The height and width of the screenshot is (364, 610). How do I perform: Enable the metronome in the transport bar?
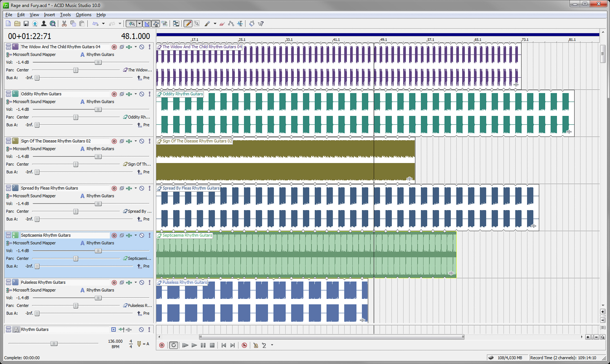click(256, 345)
